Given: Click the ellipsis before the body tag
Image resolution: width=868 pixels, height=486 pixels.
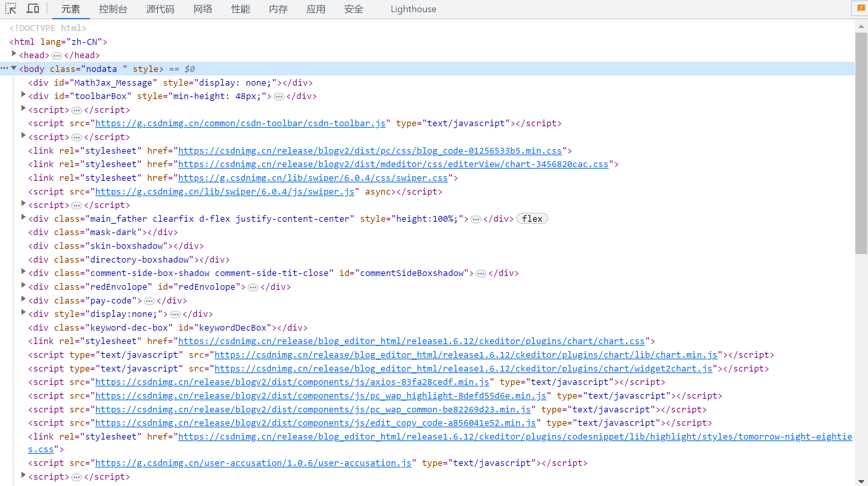Looking at the screenshot, I should click(x=4, y=68).
